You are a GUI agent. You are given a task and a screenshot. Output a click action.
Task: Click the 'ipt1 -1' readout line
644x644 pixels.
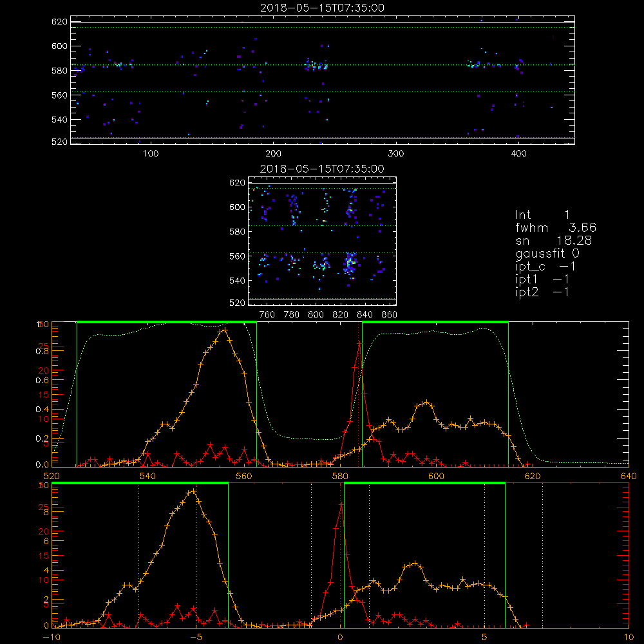click(x=542, y=279)
